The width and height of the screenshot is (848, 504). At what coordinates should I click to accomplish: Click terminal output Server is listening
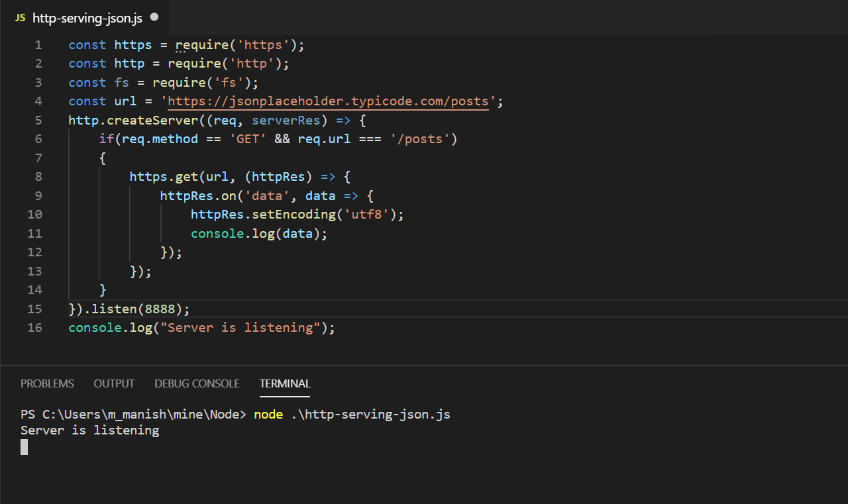coord(90,430)
